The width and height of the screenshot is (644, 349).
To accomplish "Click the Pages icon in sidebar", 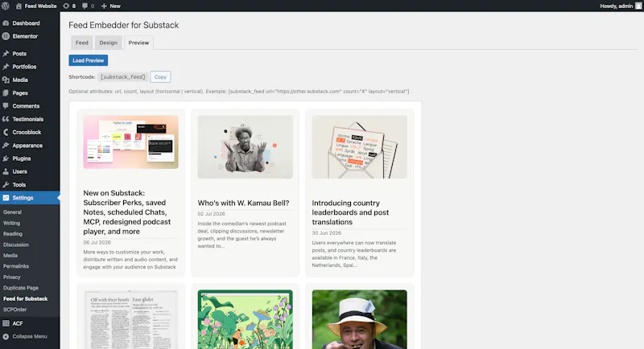I will tap(6, 93).
